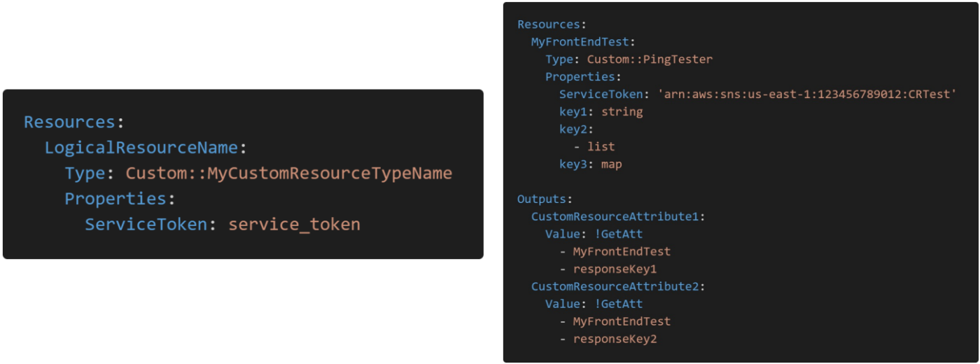The height and width of the screenshot is (364, 980).
Task: Click MyFrontEndTest resource name under Resources
Action: pos(580,42)
